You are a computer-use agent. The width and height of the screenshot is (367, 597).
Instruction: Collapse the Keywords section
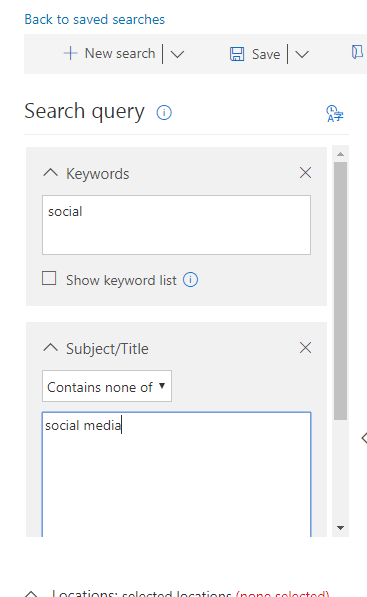pos(51,173)
